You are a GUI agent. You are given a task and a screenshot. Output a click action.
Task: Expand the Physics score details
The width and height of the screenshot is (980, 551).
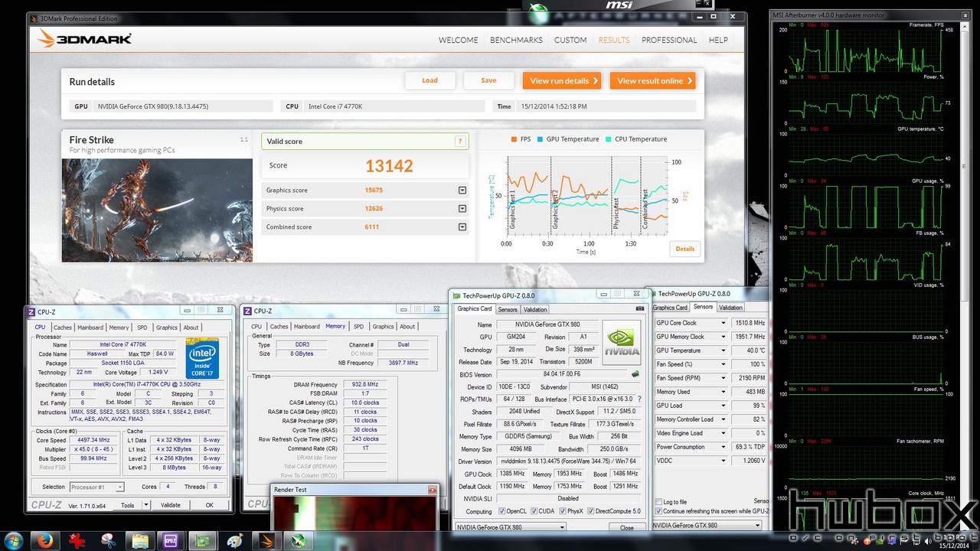(462, 209)
